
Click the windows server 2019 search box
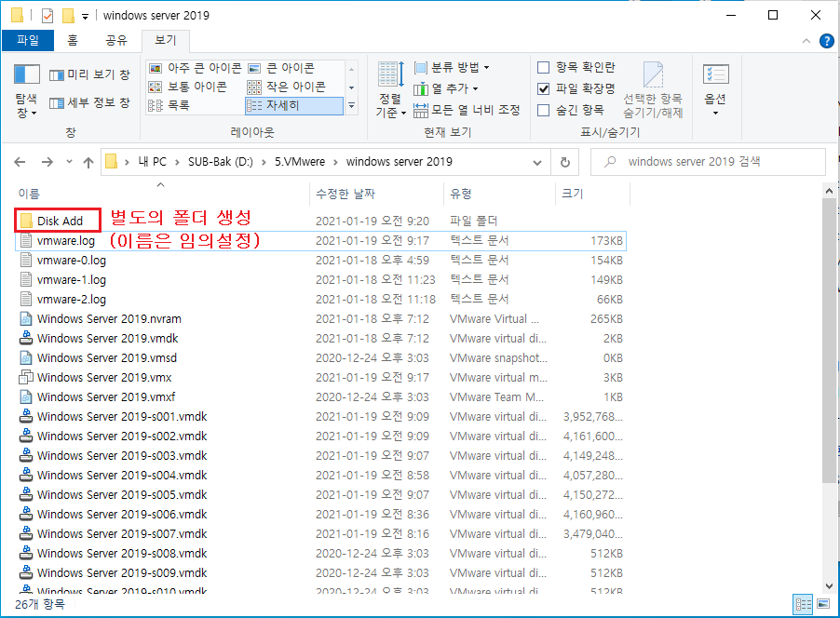tap(707, 162)
